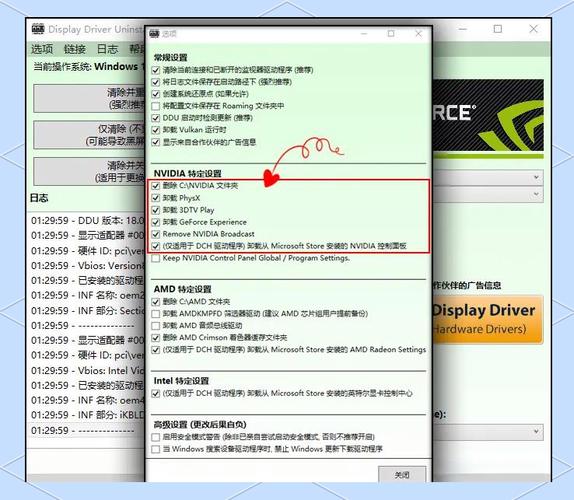The height and width of the screenshot is (500, 574).
Task: Toggle DDU check updates on startup checkbox
Action: 156,118
